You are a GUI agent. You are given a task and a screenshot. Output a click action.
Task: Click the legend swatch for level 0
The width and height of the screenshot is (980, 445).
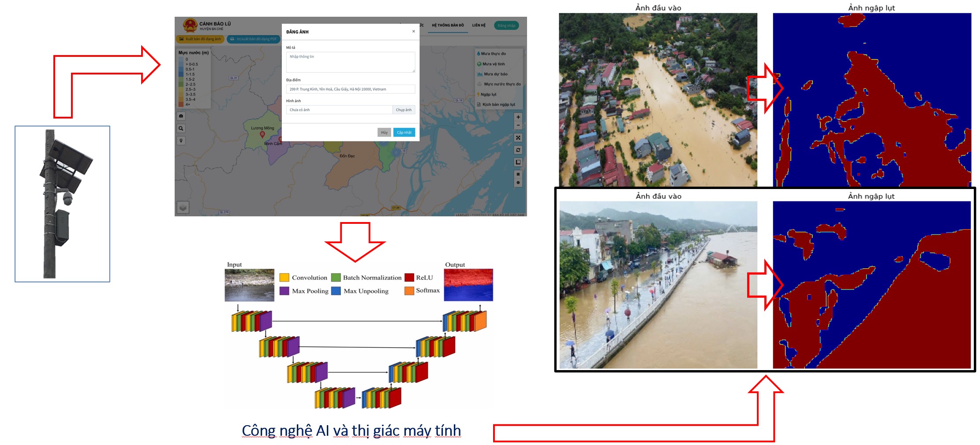point(181,59)
